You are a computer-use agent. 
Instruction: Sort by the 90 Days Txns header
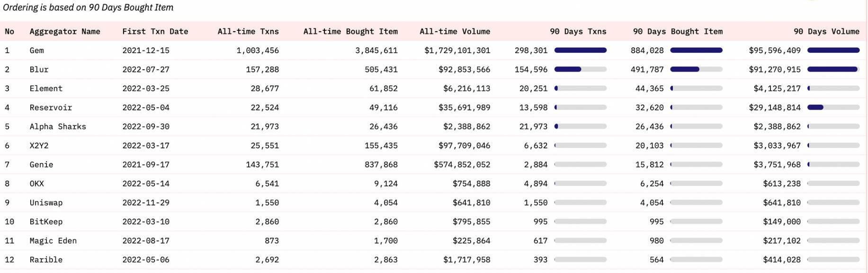(578, 31)
